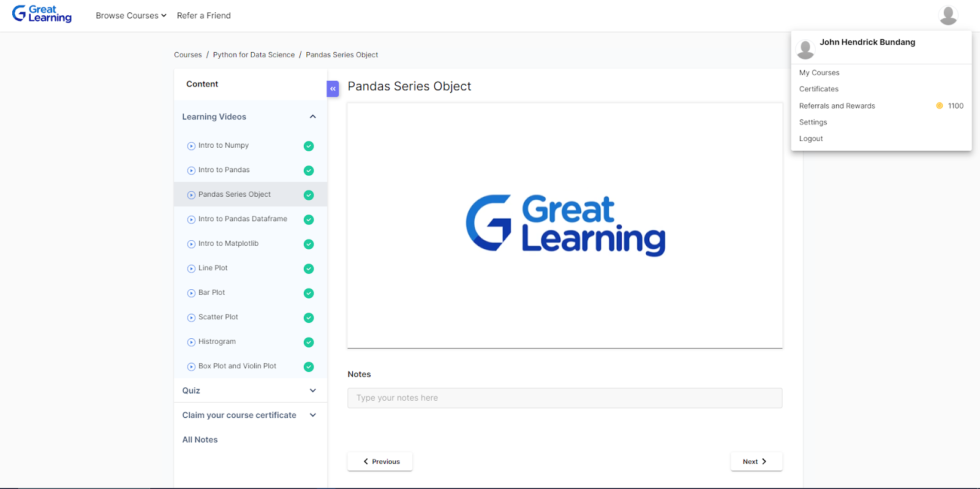This screenshot has width=980, height=489.
Task: Go to Courses breadcrumb link
Action: pos(188,55)
